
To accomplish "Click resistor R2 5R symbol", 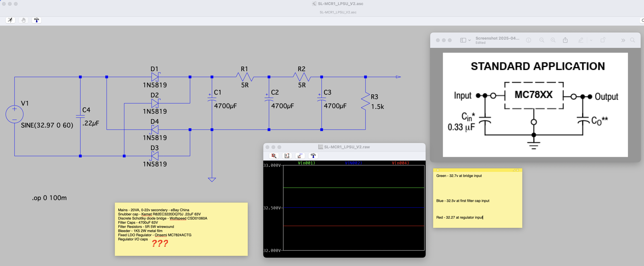I will pyautogui.click(x=302, y=77).
